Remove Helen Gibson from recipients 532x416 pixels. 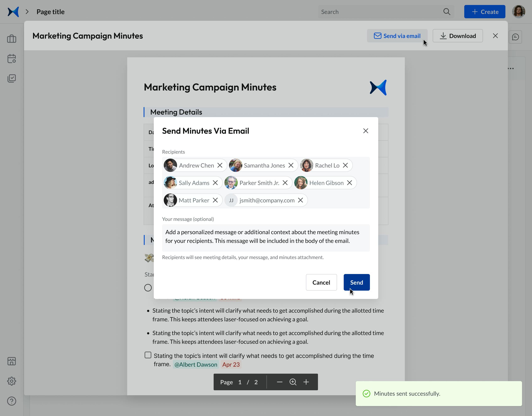(x=349, y=183)
